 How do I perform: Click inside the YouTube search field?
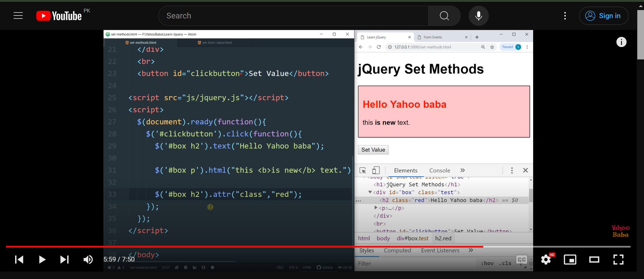point(292,16)
